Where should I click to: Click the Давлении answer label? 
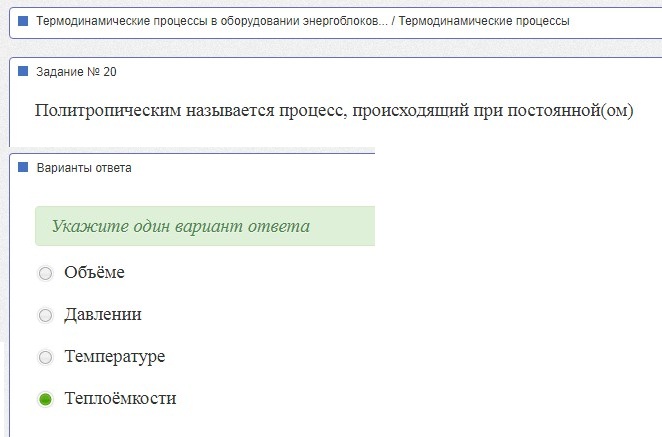click(x=103, y=315)
